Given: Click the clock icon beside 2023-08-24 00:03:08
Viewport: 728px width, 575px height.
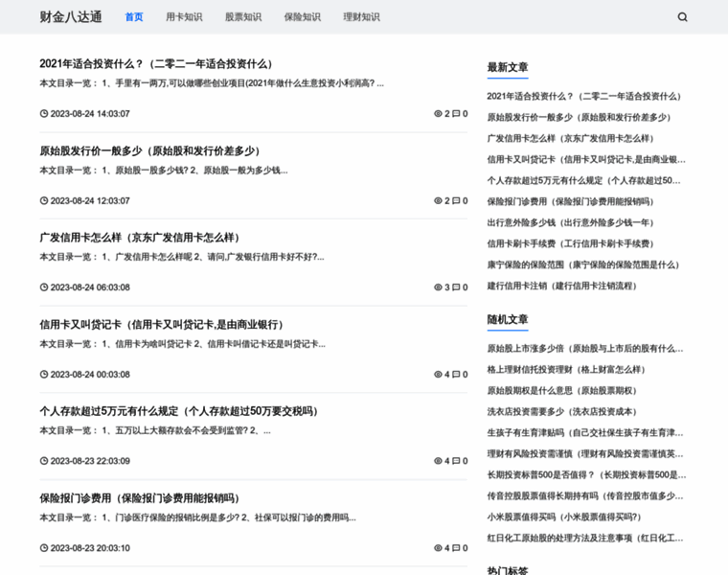Looking at the screenshot, I should click(44, 375).
